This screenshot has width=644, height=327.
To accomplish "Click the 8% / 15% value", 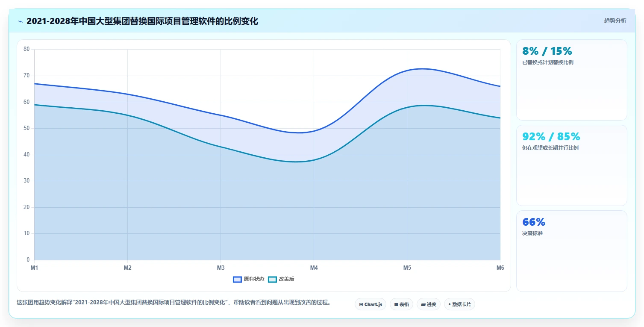I will (547, 51).
